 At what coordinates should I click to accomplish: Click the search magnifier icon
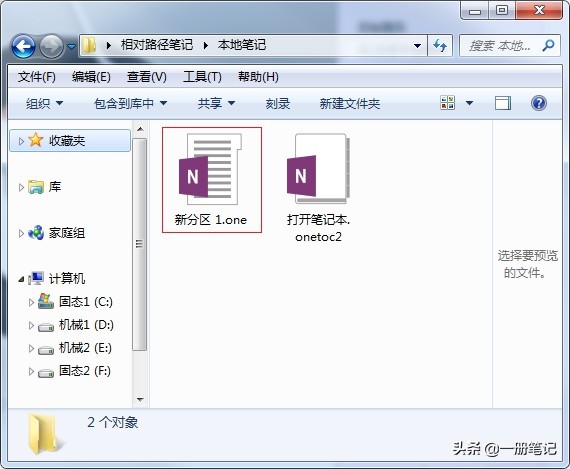pyautogui.click(x=548, y=45)
